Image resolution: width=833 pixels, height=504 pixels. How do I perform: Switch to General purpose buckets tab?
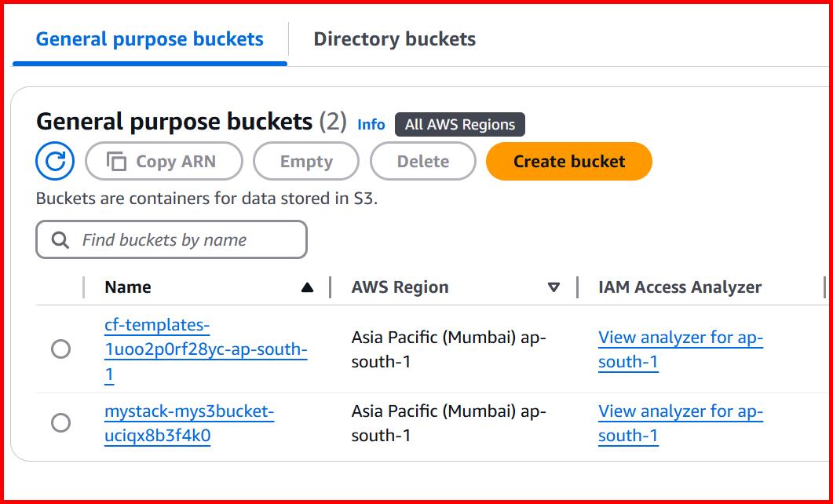[x=149, y=38]
